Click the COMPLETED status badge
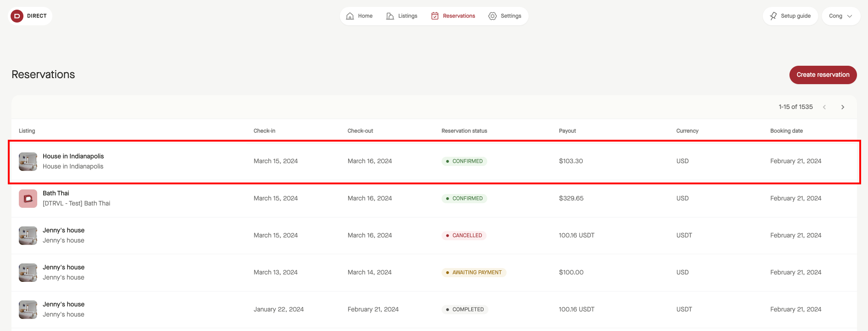868x331 pixels. click(x=465, y=309)
